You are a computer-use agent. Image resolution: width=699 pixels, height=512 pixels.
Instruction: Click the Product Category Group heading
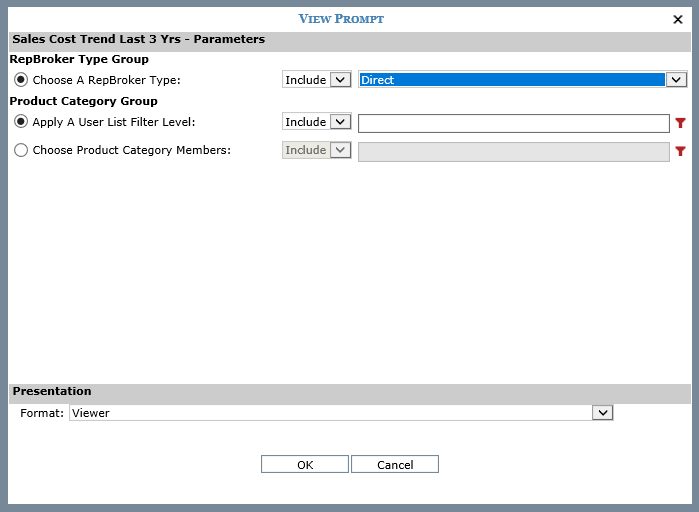coord(83,101)
